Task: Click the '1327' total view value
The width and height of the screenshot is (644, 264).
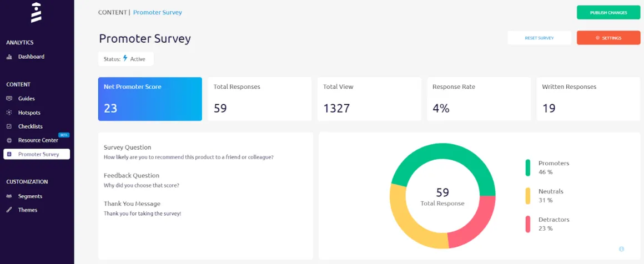Action: [x=336, y=108]
